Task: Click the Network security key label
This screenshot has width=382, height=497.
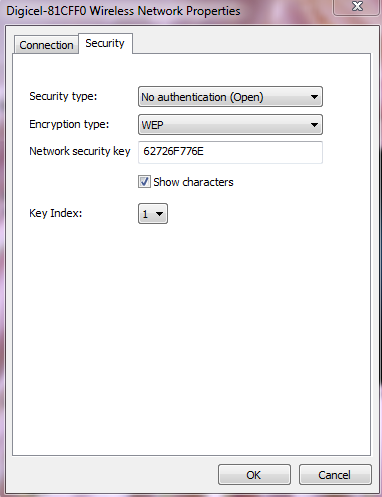Action: point(80,151)
